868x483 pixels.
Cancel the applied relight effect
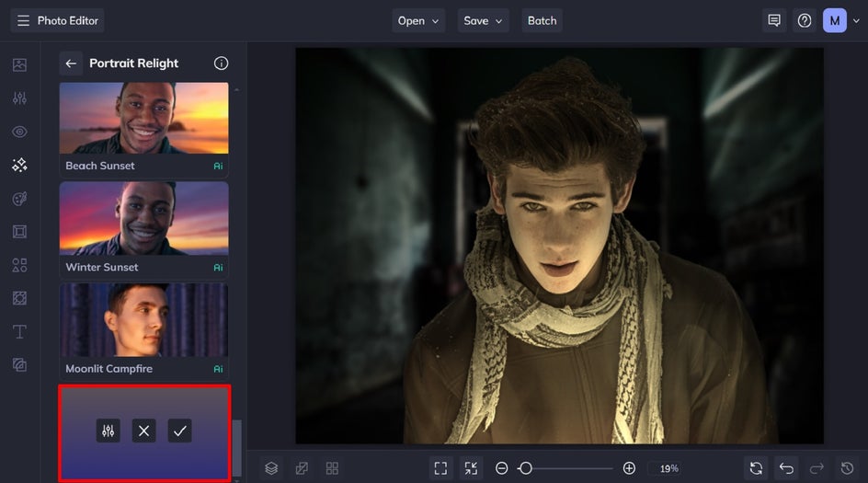(144, 431)
